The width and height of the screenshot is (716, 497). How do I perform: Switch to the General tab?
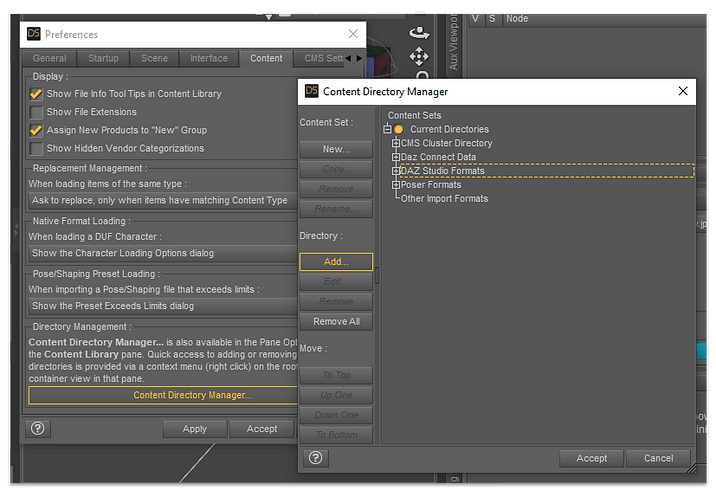pyautogui.click(x=49, y=58)
